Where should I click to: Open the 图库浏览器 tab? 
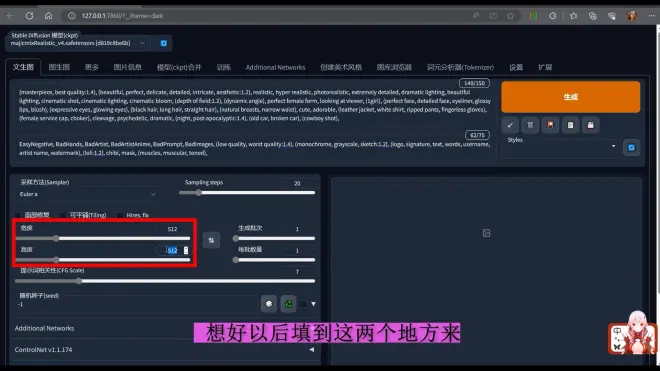[x=394, y=67]
